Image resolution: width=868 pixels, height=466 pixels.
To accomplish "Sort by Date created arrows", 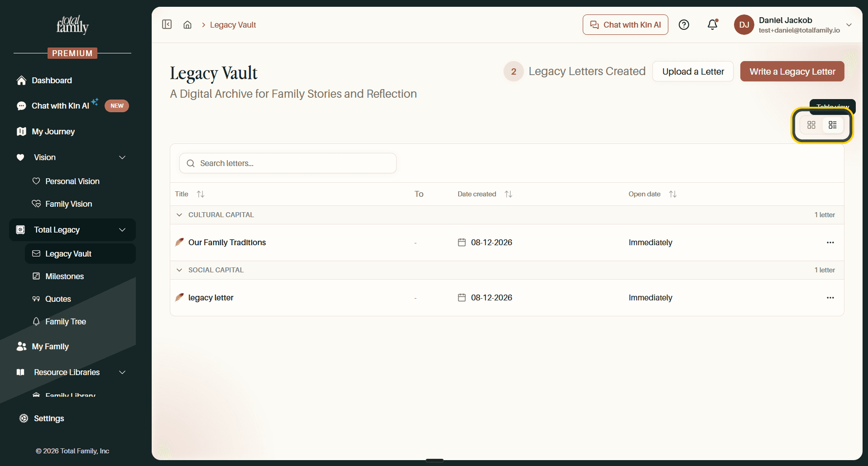I will [x=508, y=194].
